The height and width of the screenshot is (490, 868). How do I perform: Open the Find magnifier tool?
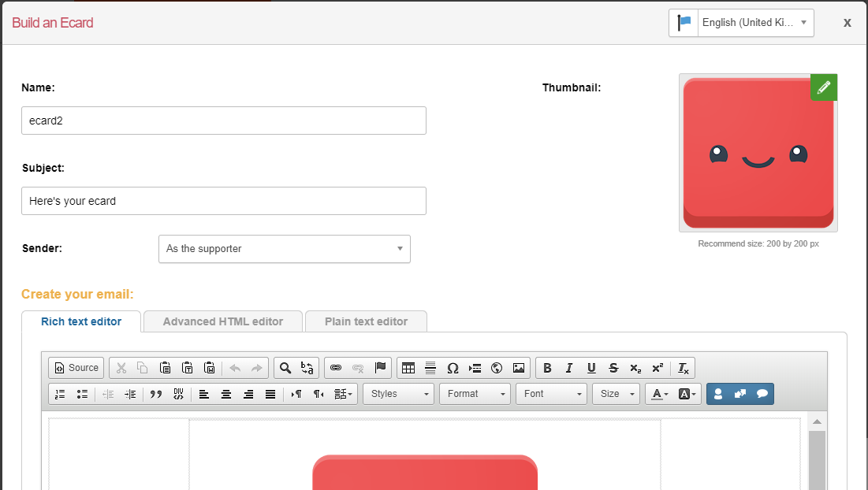pos(285,368)
